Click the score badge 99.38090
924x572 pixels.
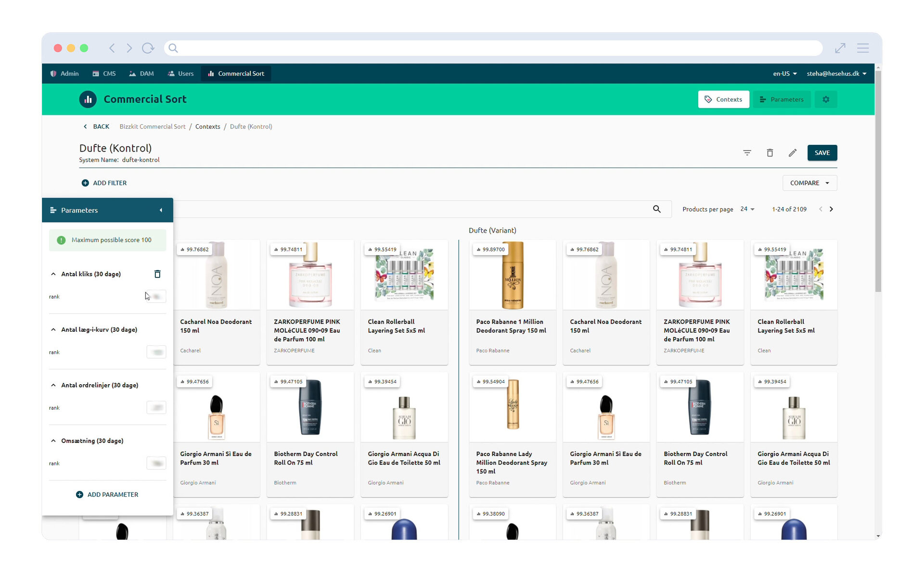pos(491,514)
